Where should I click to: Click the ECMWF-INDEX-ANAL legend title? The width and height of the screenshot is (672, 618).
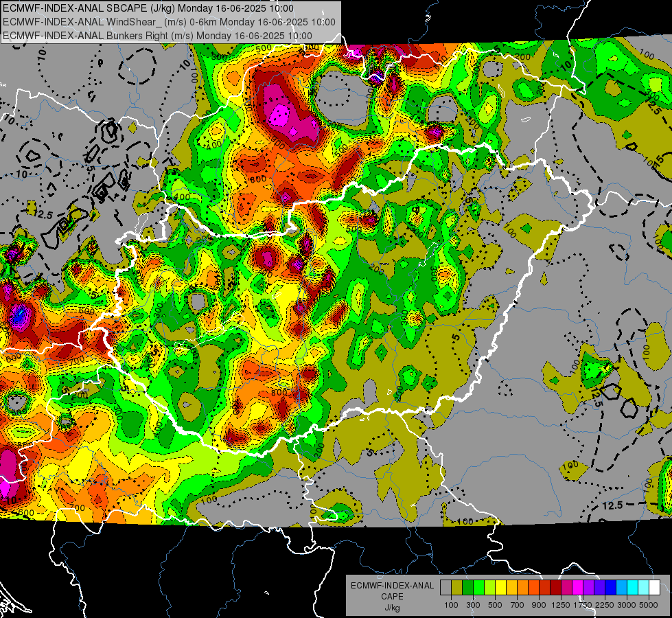(x=393, y=586)
